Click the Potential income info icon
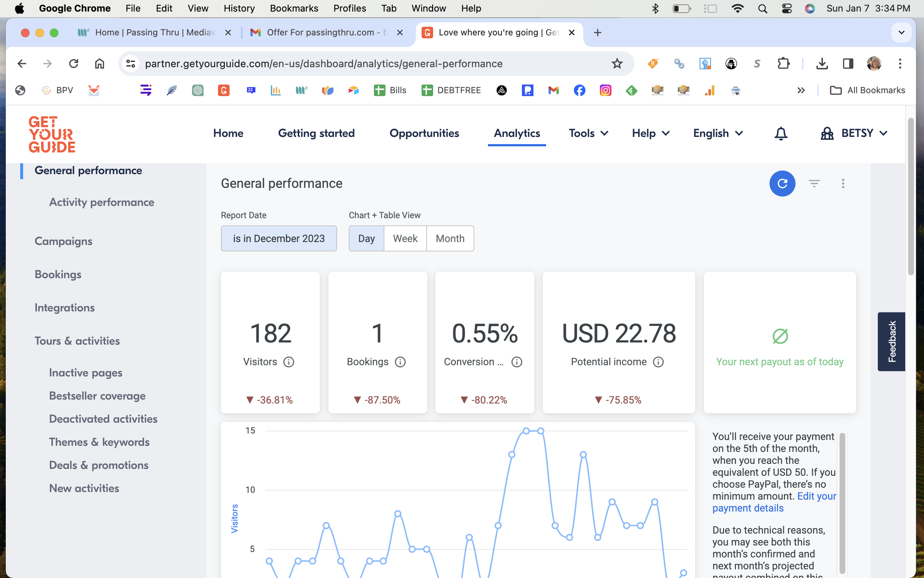Image resolution: width=924 pixels, height=578 pixels. (x=658, y=362)
